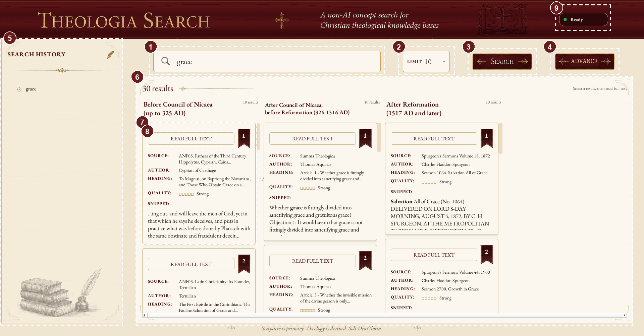
Task: Click snippet text starting "...ing out, and will leave"
Action: [x=199, y=225]
